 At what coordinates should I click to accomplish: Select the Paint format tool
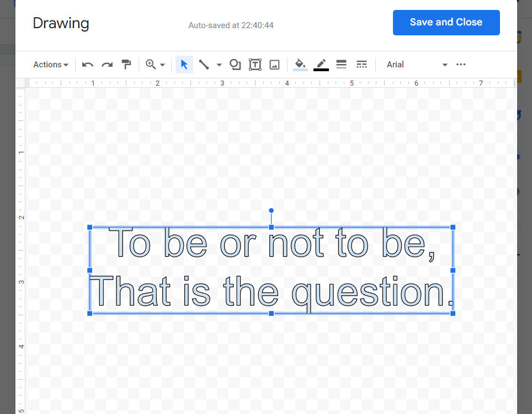pos(126,65)
